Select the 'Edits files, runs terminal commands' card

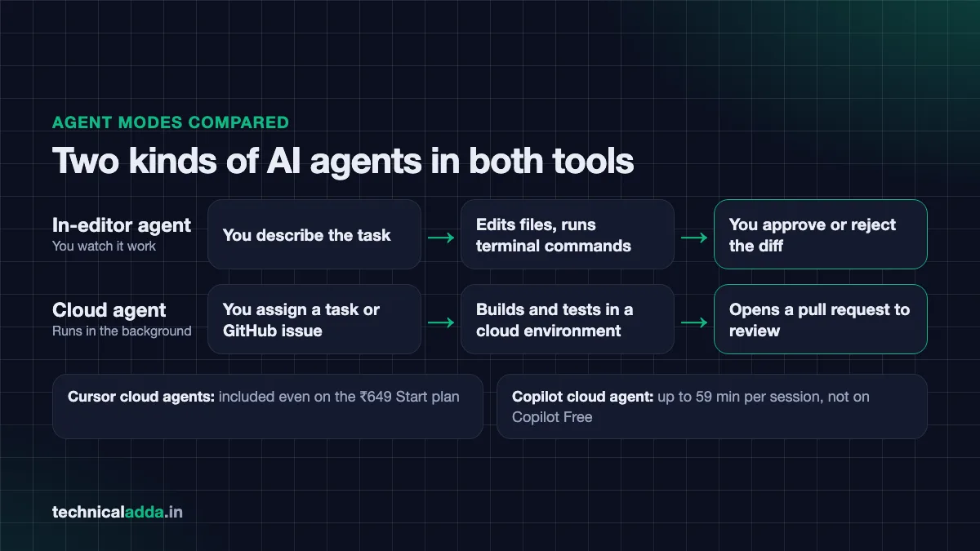(x=568, y=234)
